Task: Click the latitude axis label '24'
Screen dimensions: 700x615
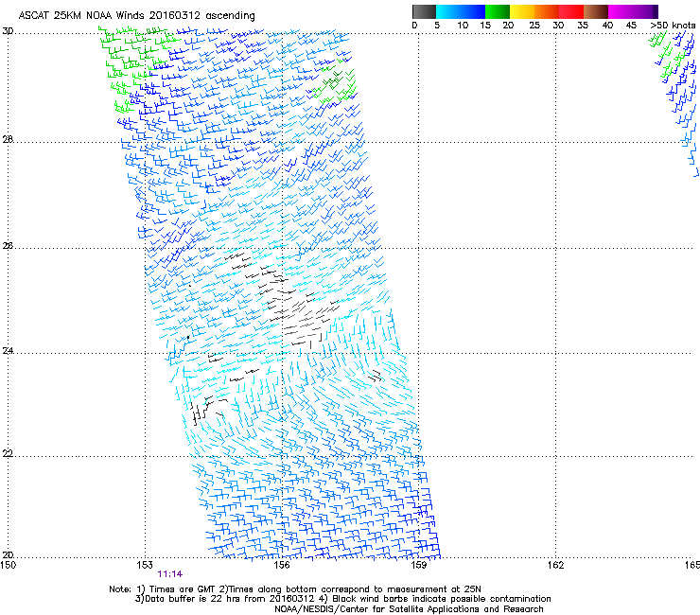Action: tap(8, 351)
